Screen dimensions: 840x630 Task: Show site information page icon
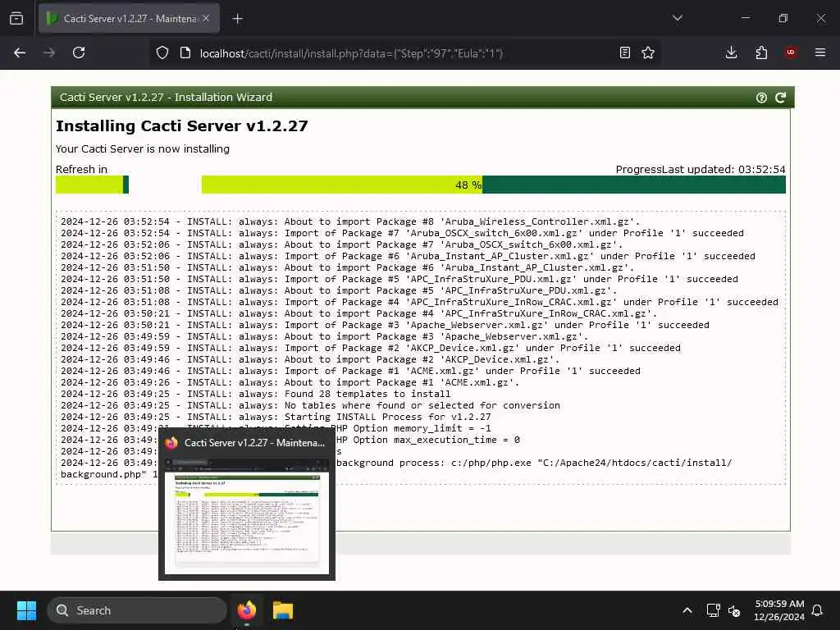[x=185, y=52]
